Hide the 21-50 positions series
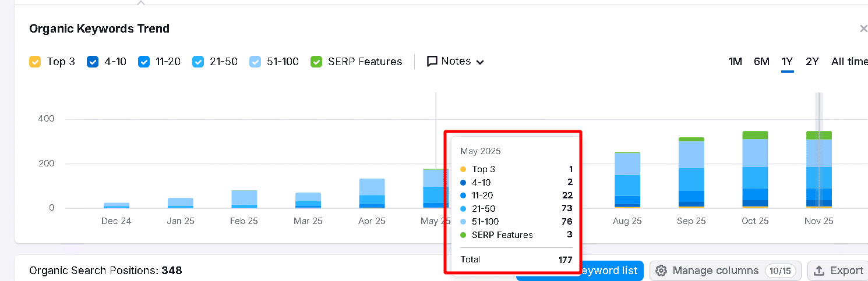The width and height of the screenshot is (868, 281). pyautogui.click(x=199, y=62)
